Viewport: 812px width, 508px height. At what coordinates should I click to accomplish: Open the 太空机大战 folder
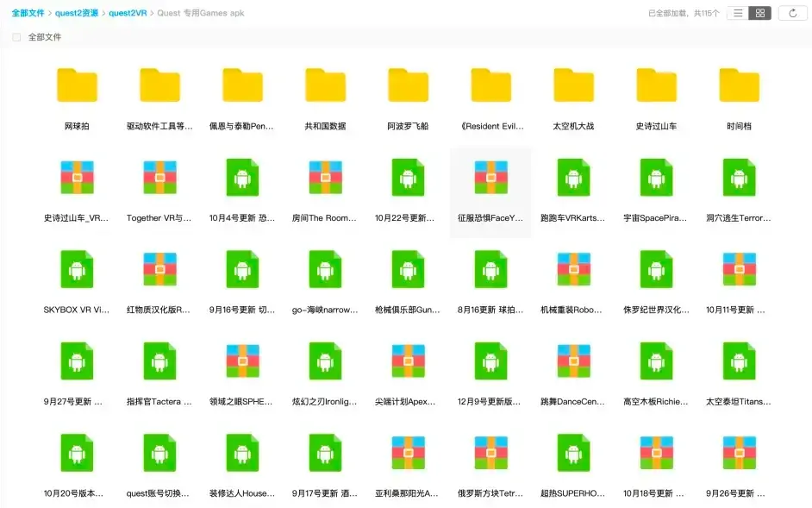coord(573,86)
